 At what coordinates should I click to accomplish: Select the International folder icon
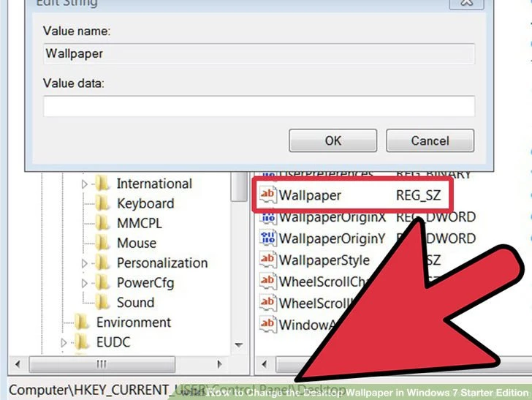coord(102,184)
